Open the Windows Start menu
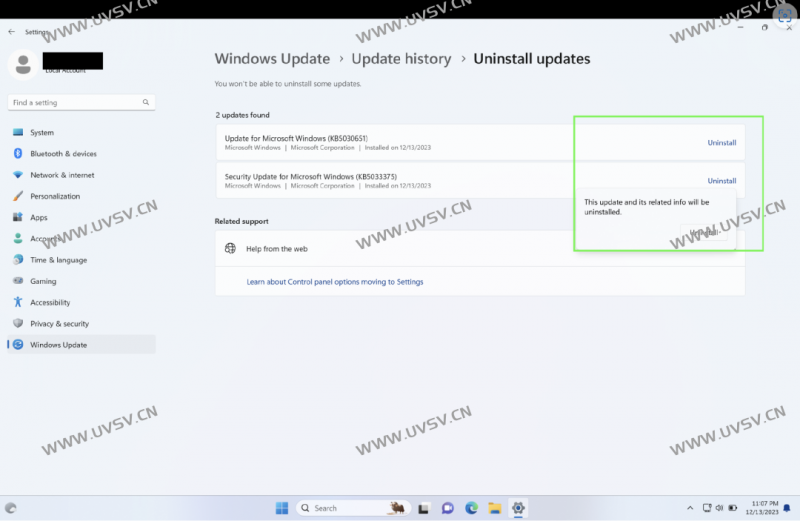 click(x=282, y=508)
